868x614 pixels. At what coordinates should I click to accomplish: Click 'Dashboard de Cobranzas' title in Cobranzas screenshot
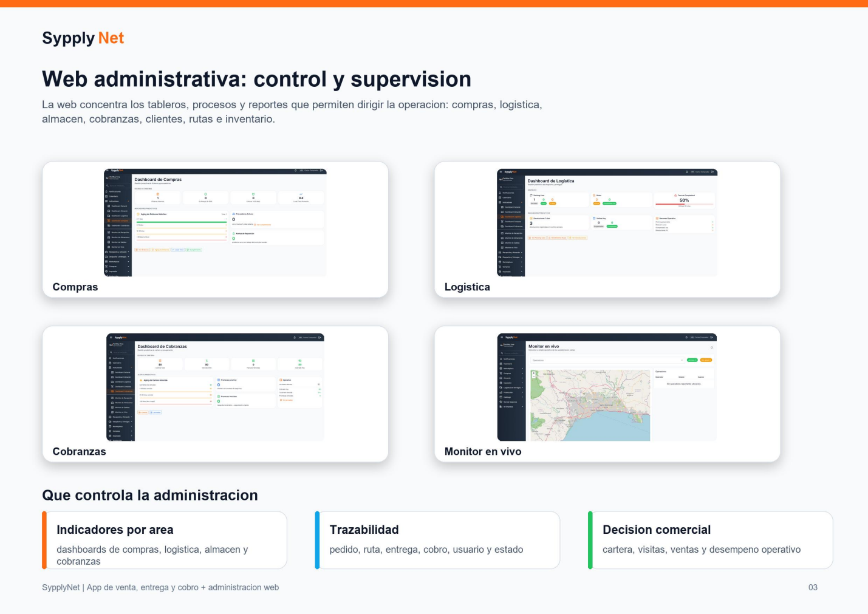pyautogui.click(x=162, y=347)
